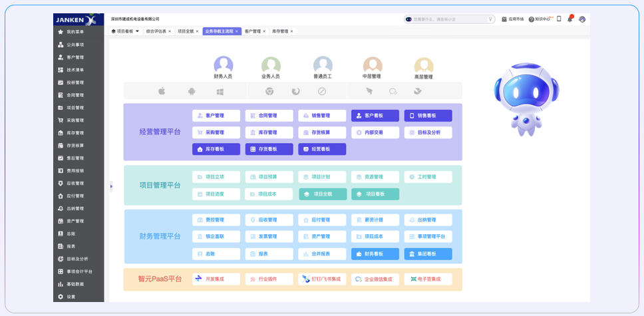Image resolution: width=644 pixels, height=316 pixels.
Task: Click the 钉钉/飞书集成 integration button
Action: [x=322, y=279]
